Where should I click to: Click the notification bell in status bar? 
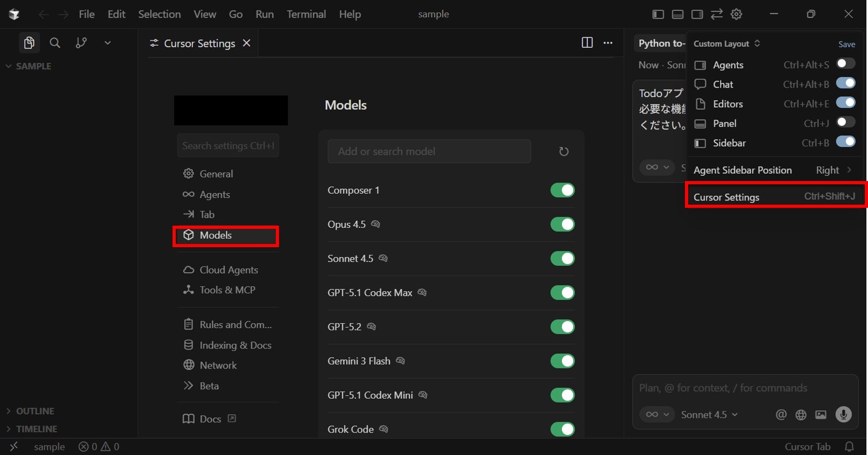(849, 447)
